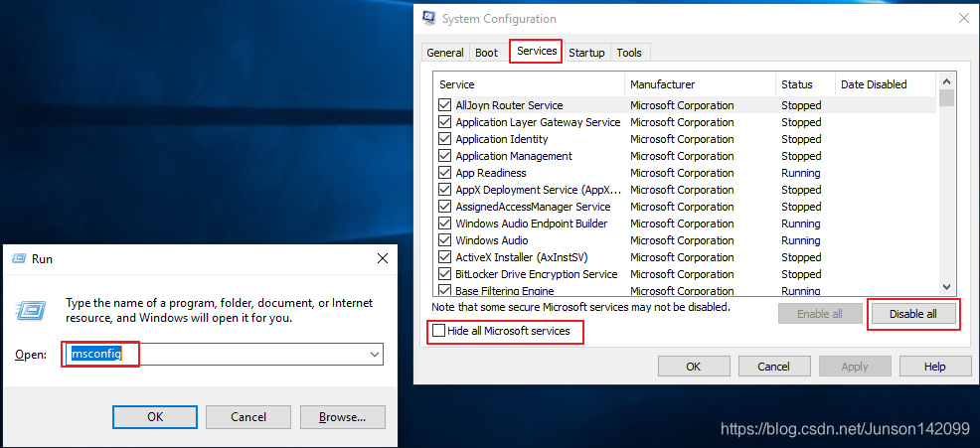
Task: Open the Tools tab
Action: (629, 53)
